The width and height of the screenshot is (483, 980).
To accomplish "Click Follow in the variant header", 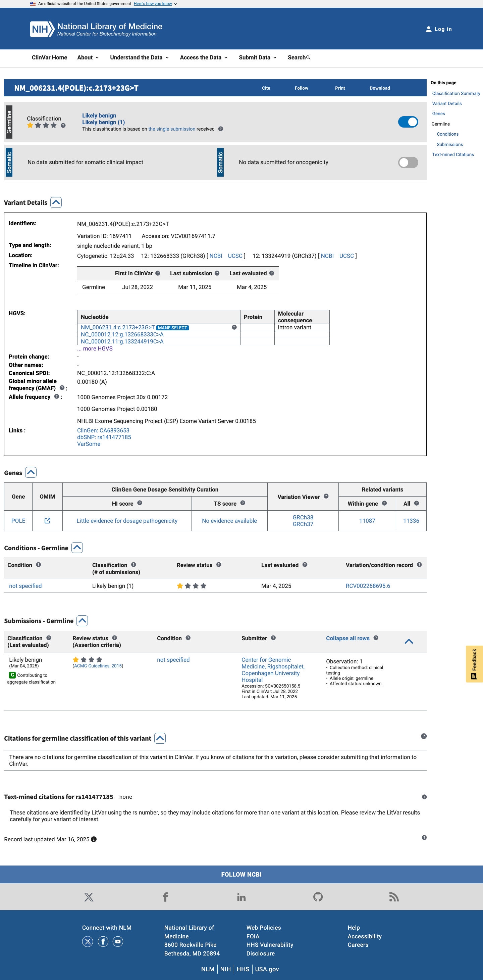I will 301,88.
